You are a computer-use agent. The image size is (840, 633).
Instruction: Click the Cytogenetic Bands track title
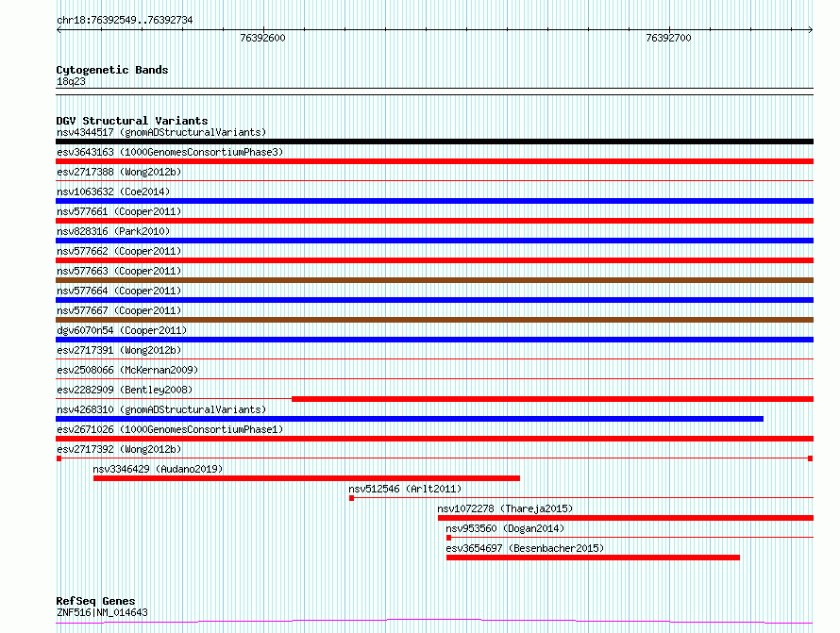[112, 70]
